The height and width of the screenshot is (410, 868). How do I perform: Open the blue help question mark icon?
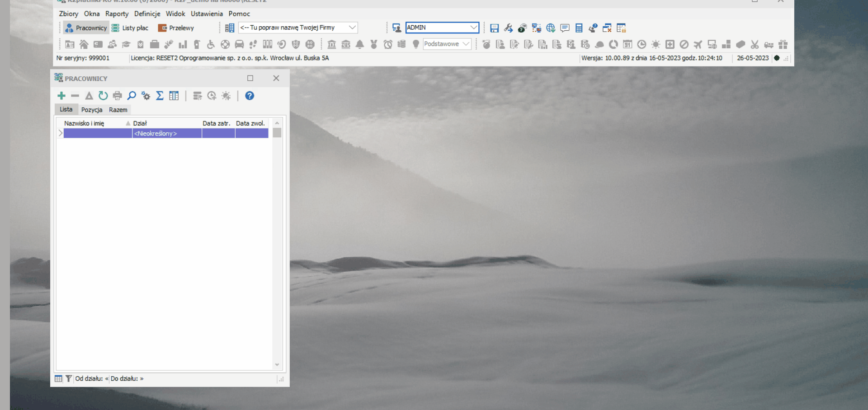pos(250,96)
